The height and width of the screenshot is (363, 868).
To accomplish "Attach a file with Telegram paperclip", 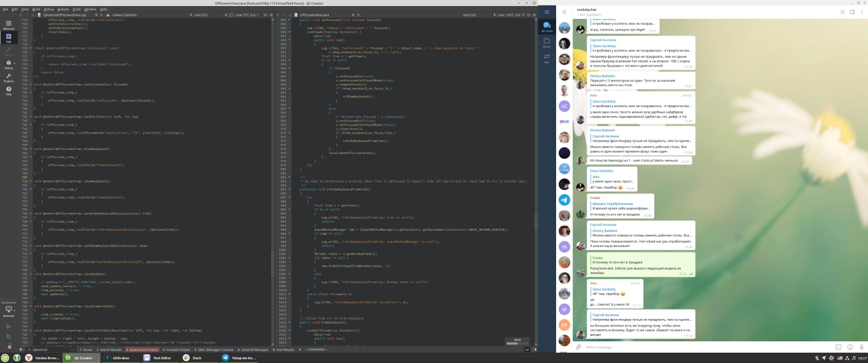I will pyautogui.click(x=578, y=347).
